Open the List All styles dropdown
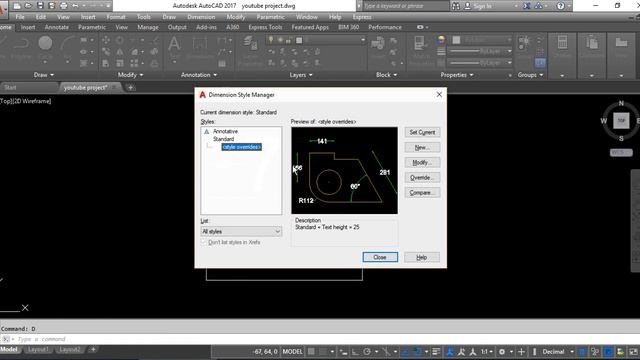The width and height of the screenshot is (640, 360). point(241,231)
